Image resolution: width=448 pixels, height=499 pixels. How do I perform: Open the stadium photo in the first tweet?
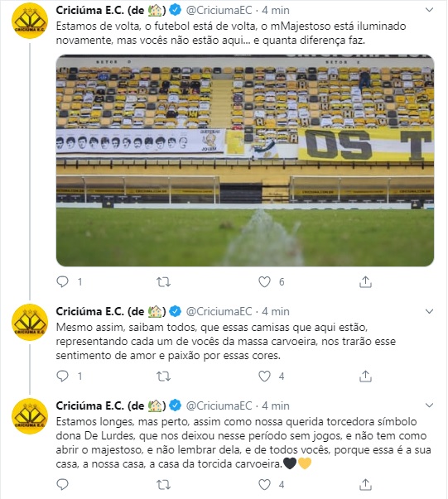(245, 161)
